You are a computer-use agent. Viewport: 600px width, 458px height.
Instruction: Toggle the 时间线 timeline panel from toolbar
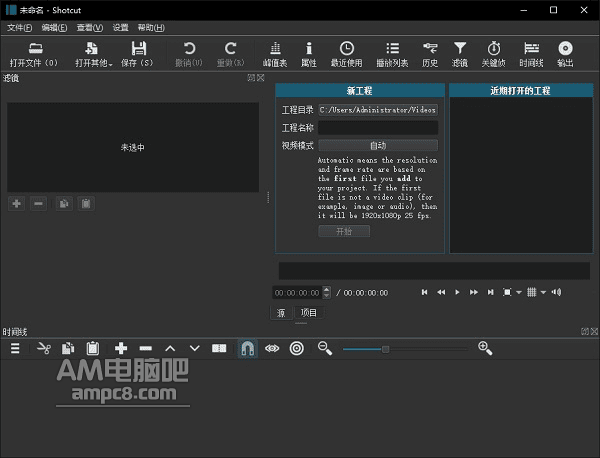pyautogui.click(x=531, y=54)
